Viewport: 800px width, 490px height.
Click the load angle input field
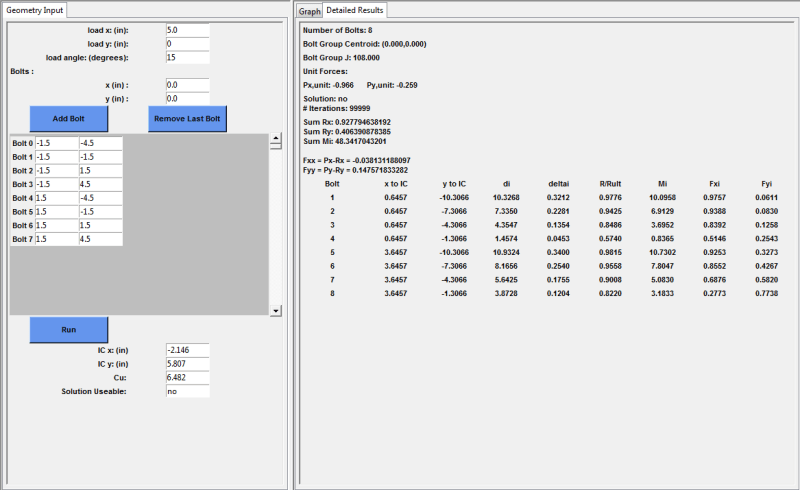(187, 58)
